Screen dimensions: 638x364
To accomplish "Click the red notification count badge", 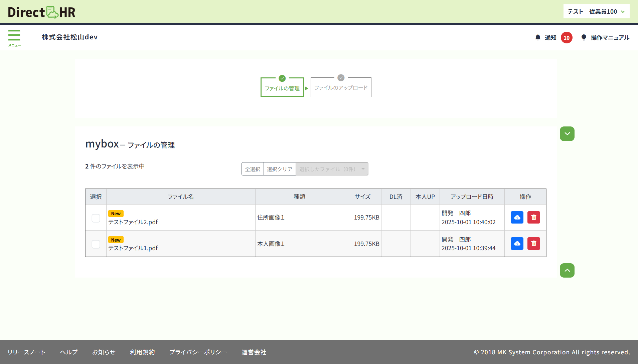I will click(x=567, y=38).
